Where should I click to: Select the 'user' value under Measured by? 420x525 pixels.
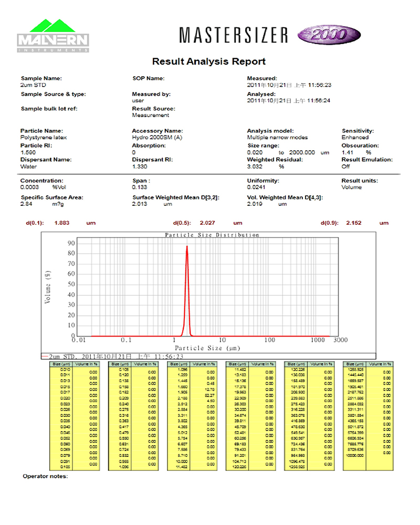pos(138,101)
